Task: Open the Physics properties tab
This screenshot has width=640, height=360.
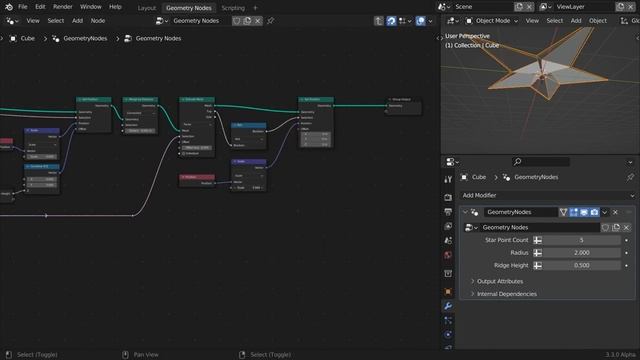Action: (x=448, y=335)
